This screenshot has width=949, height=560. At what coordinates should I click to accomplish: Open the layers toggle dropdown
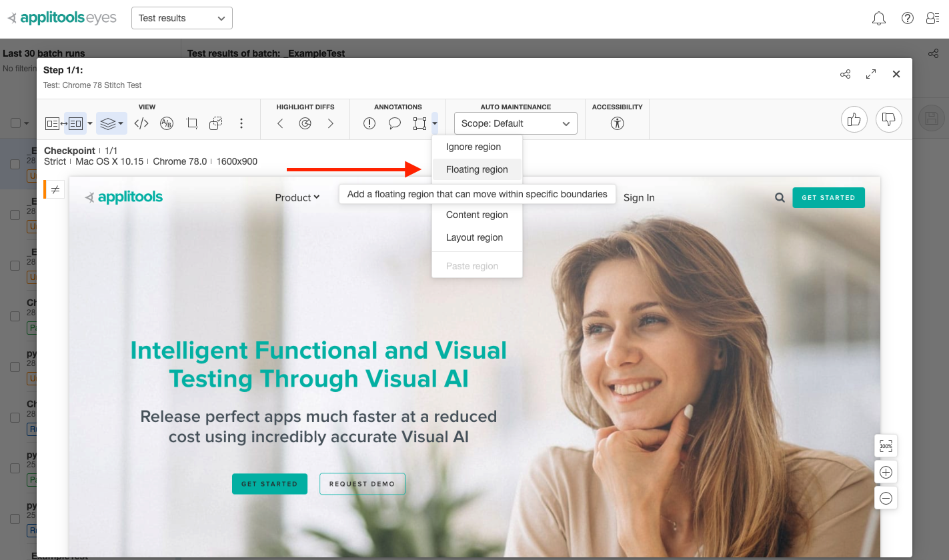pos(111,123)
